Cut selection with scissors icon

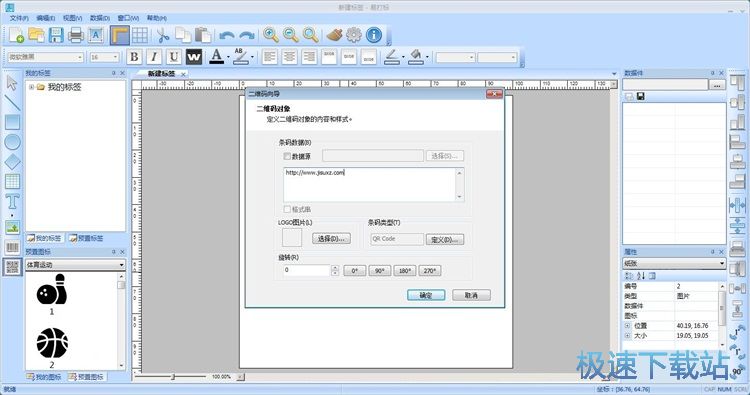[x=163, y=35]
